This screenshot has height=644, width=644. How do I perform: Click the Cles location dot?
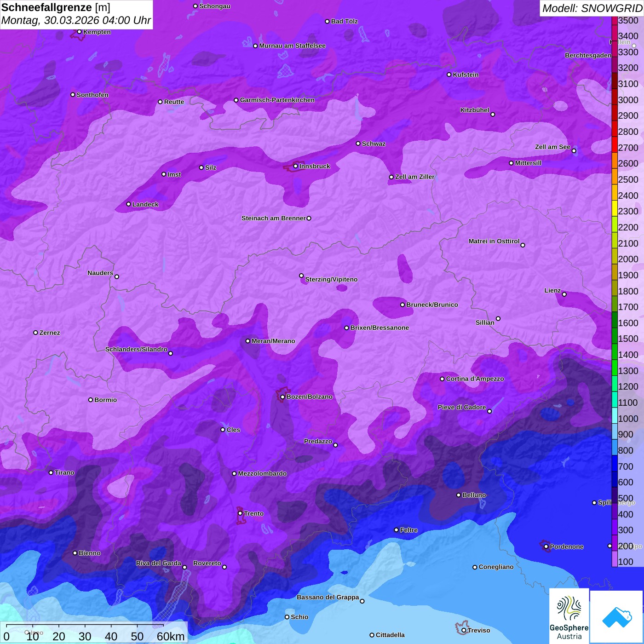(223, 430)
